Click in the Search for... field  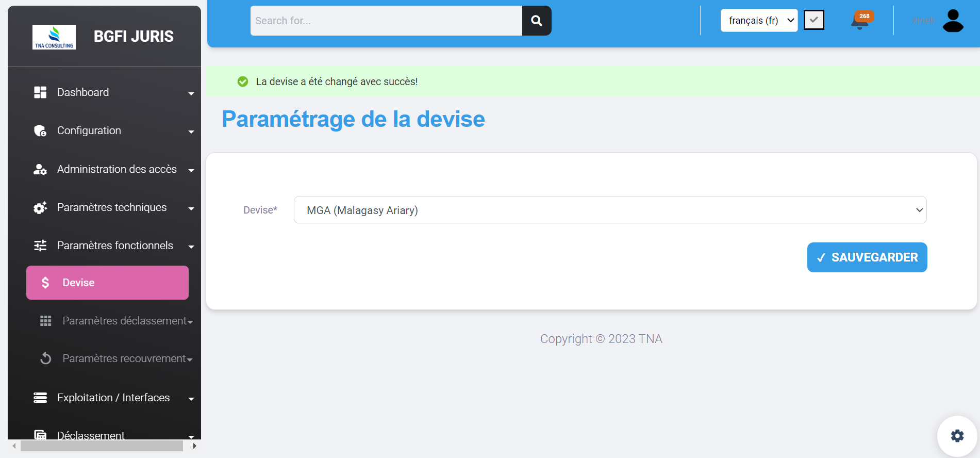pos(386,21)
